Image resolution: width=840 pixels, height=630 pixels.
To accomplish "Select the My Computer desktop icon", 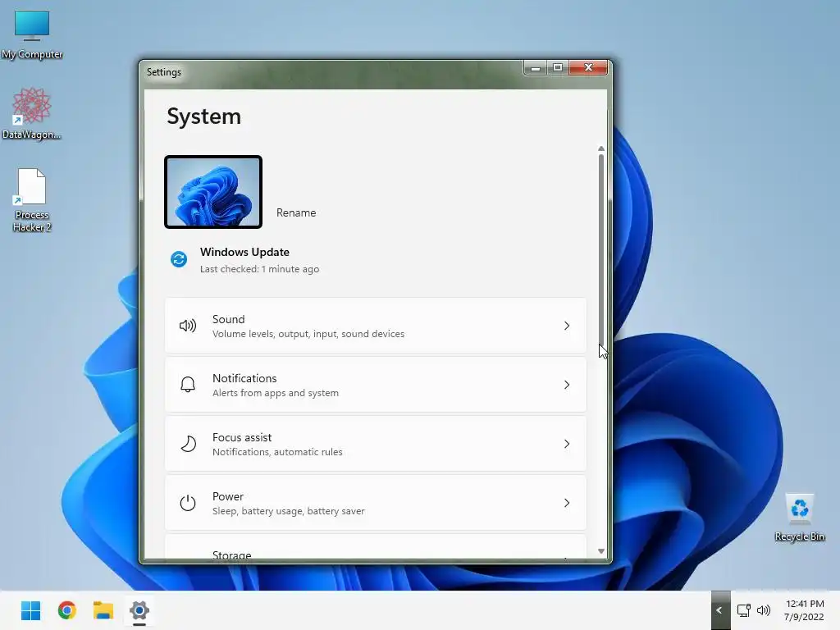I will [32, 34].
